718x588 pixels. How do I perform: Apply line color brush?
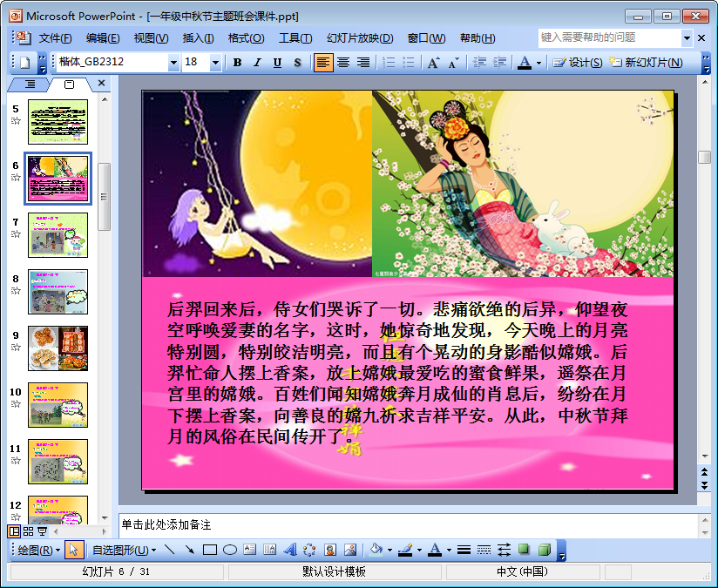(405, 550)
